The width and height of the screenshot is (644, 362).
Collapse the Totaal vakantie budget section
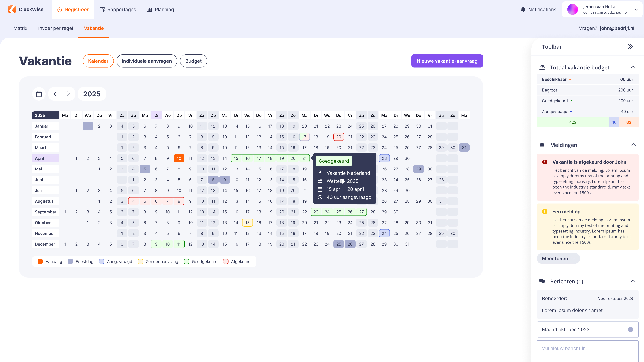(x=633, y=67)
